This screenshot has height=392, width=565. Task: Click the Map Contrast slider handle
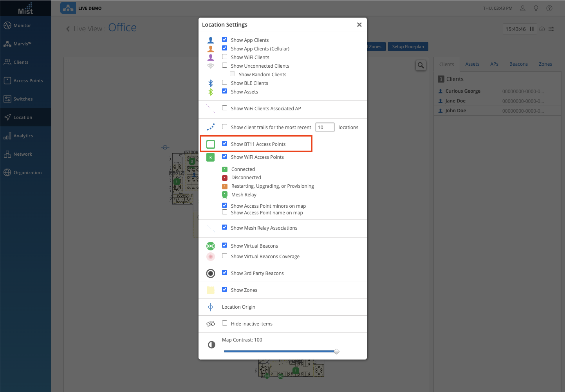click(336, 351)
